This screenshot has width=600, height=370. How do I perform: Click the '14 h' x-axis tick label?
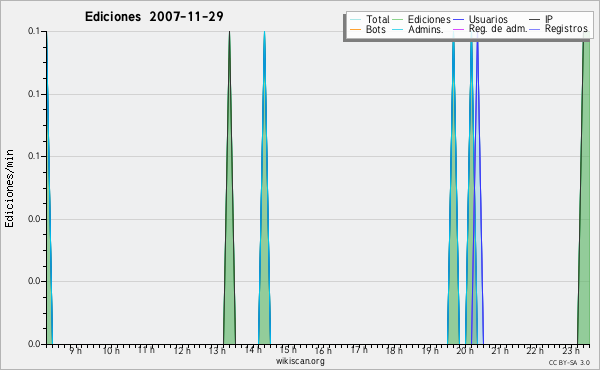click(253, 350)
